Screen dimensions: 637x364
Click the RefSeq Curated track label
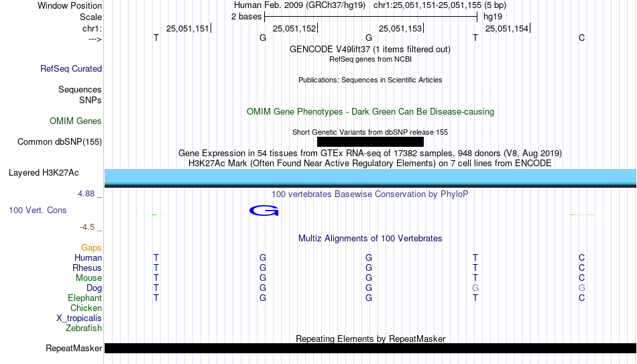pyautogui.click(x=70, y=68)
